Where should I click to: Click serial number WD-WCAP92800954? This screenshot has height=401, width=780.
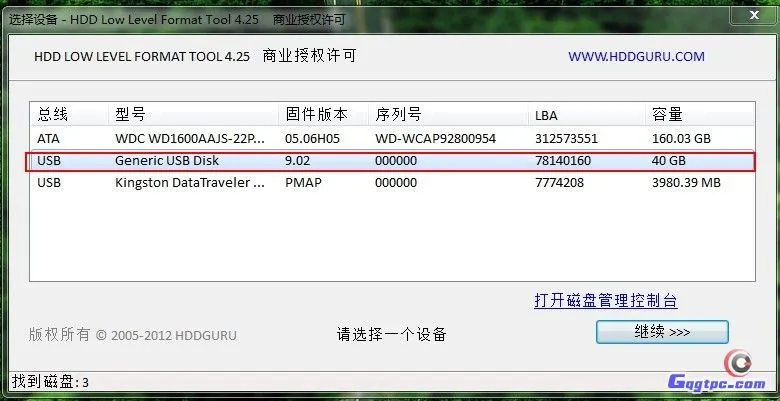(435, 139)
